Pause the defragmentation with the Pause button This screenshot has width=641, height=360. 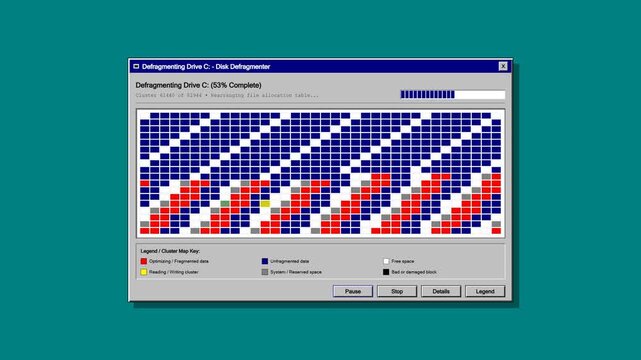(x=353, y=291)
